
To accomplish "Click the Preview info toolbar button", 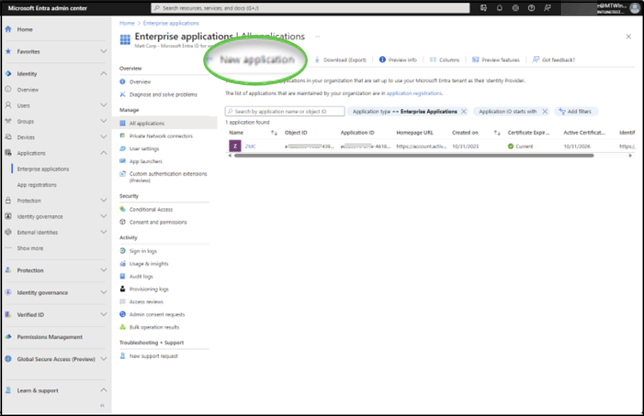I will pos(398,60).
